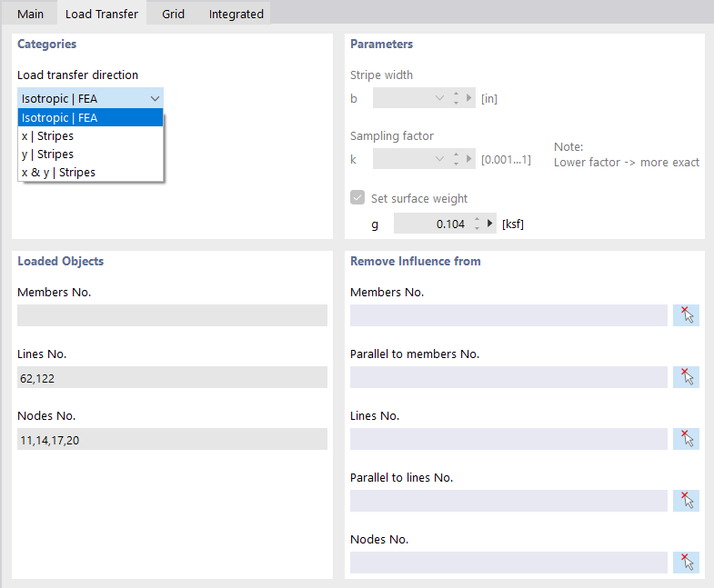
Task: Choose 'y | Stripes' option
Action: (x=47, y=154)
